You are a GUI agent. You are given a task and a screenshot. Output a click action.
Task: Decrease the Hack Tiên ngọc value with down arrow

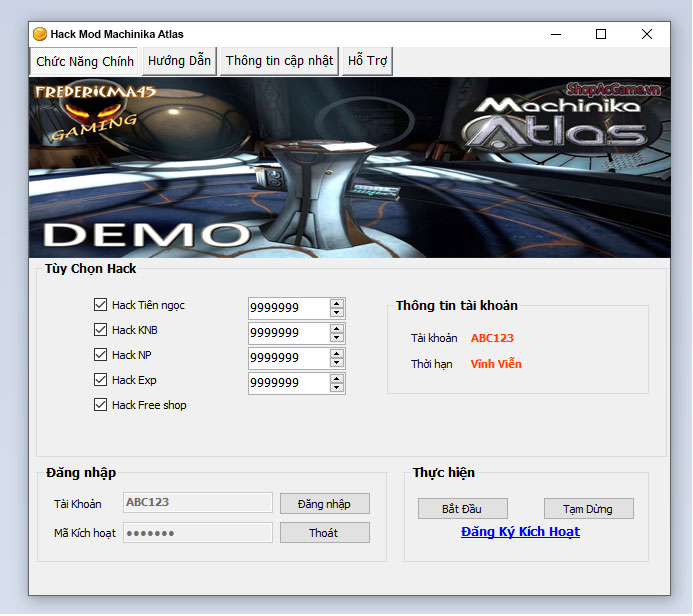click(x=337, y=312)
